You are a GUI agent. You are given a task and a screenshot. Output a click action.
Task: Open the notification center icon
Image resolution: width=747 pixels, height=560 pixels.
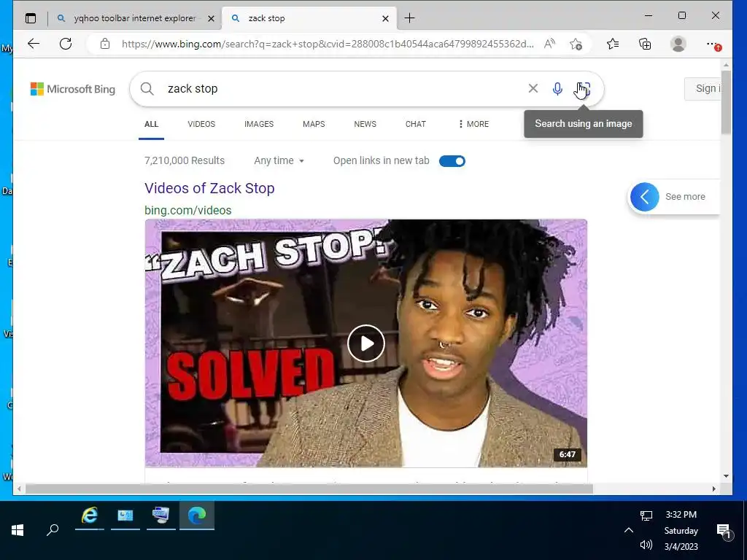point(724,530)
